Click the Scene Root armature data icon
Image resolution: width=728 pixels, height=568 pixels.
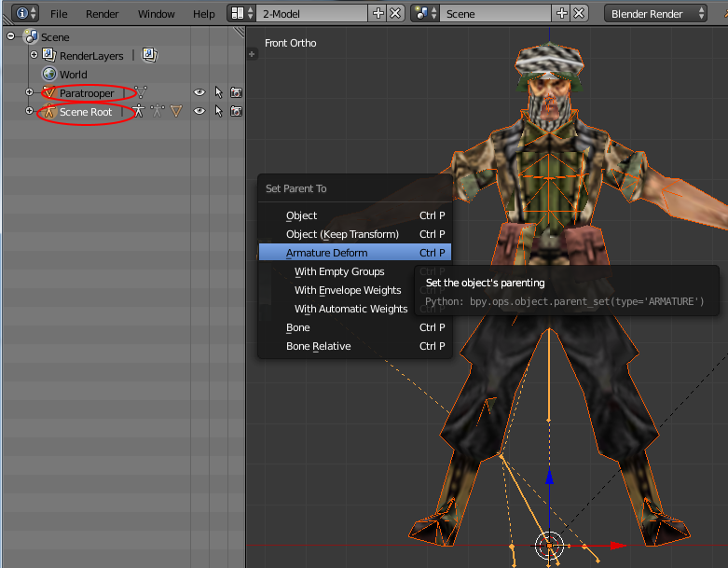pyautogui.click(x=138, y=111)
